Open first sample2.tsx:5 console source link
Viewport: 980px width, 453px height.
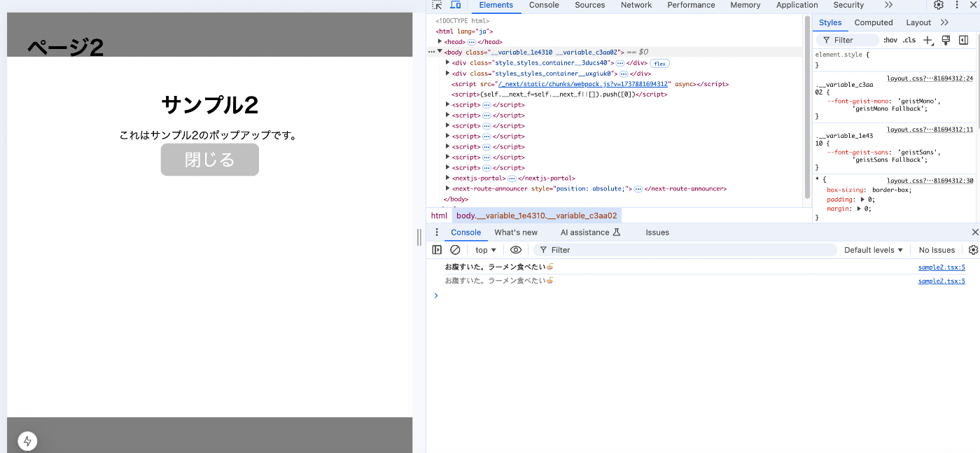click(941, 267)
